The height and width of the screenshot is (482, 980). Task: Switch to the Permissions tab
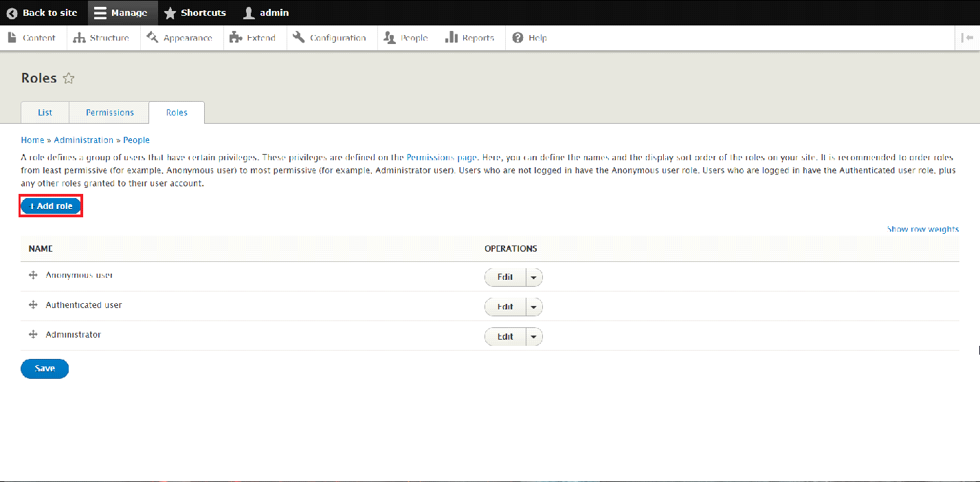110,112
